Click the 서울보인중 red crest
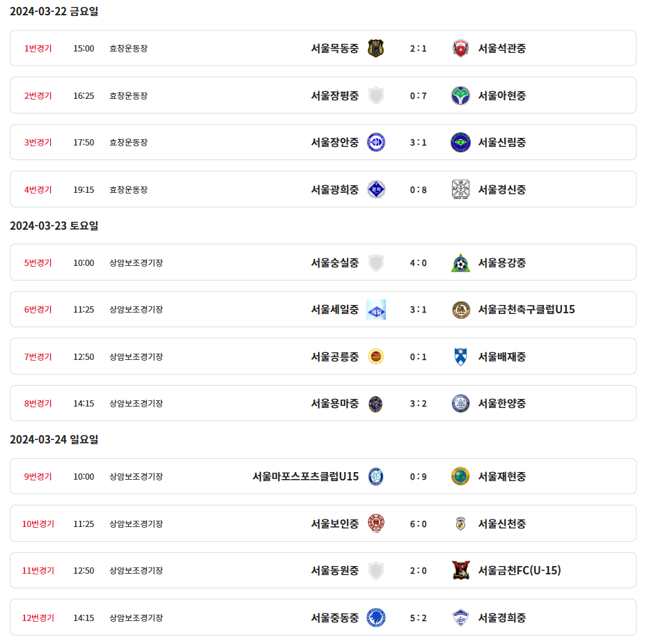The width and height of the screenshot is (647, 644). pyautogui.click(x=376, y=524)
